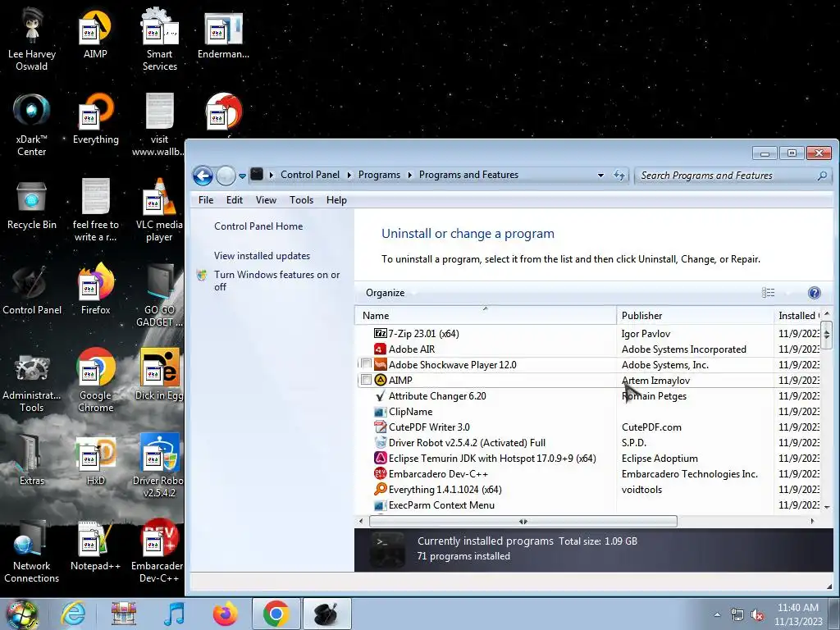Viewport: 840px width, 630px height.
Task: Select ClipName program entry
Action: pyautogui.click(x=587, y=412)
